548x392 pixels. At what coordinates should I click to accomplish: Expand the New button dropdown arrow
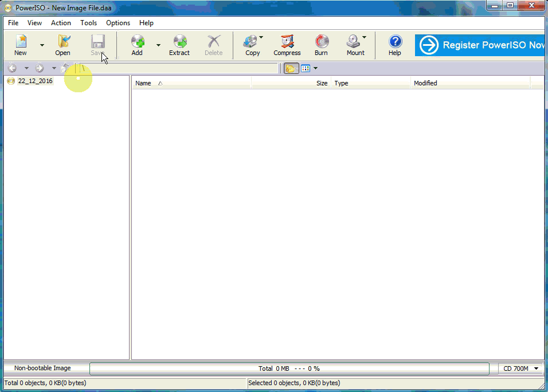coord(42,45)
